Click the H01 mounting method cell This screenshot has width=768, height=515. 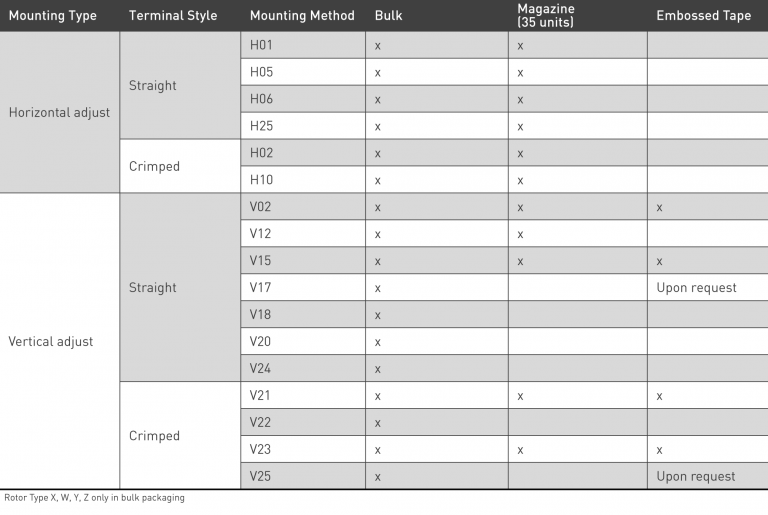(x=261, y=46)
